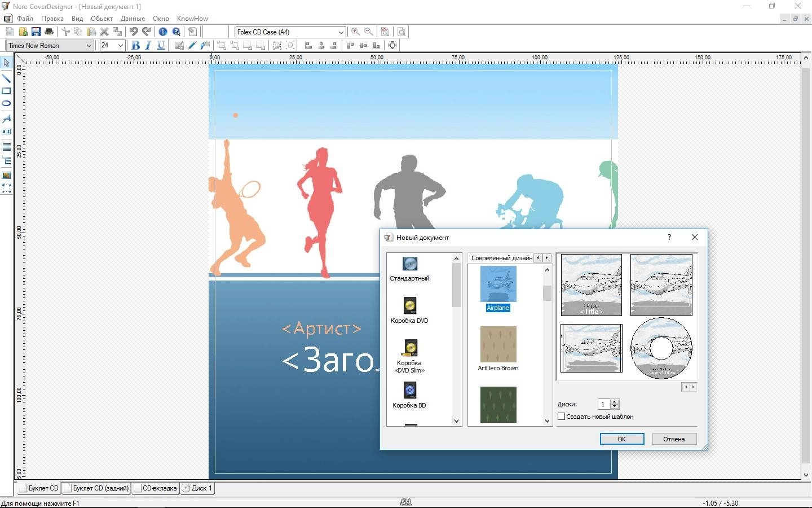Select the track list tool

tap(6, 147)
